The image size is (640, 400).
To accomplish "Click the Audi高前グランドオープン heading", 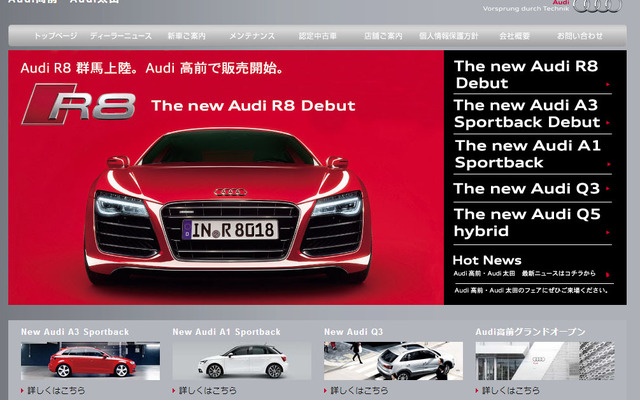I will click(531, 332).
